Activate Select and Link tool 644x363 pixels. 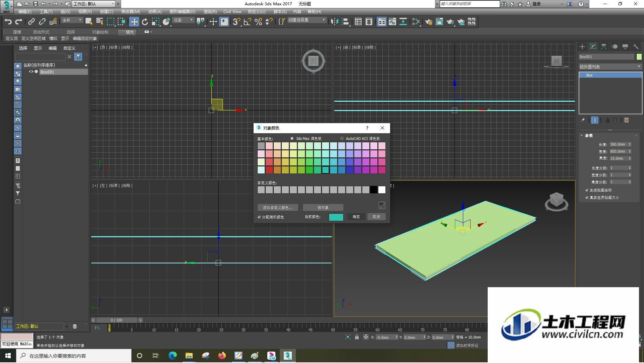(31, 22)
